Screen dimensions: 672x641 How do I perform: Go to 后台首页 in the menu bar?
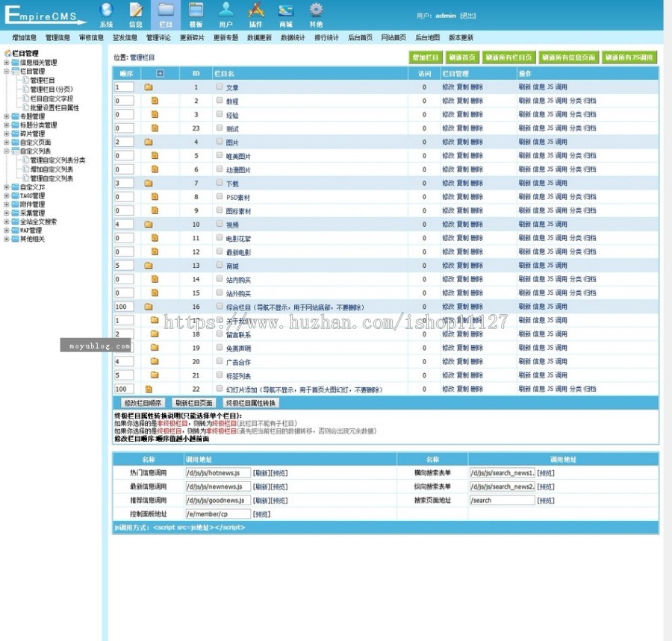[x=360, y=38]
